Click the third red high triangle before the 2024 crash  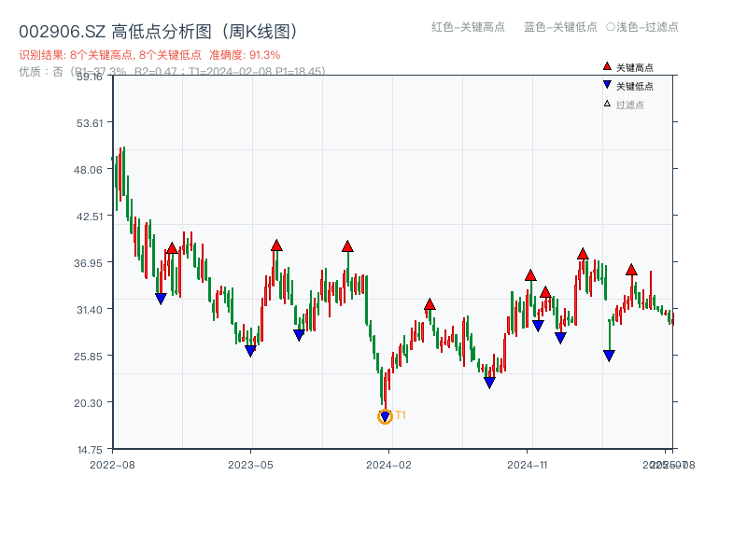point(347,246)
